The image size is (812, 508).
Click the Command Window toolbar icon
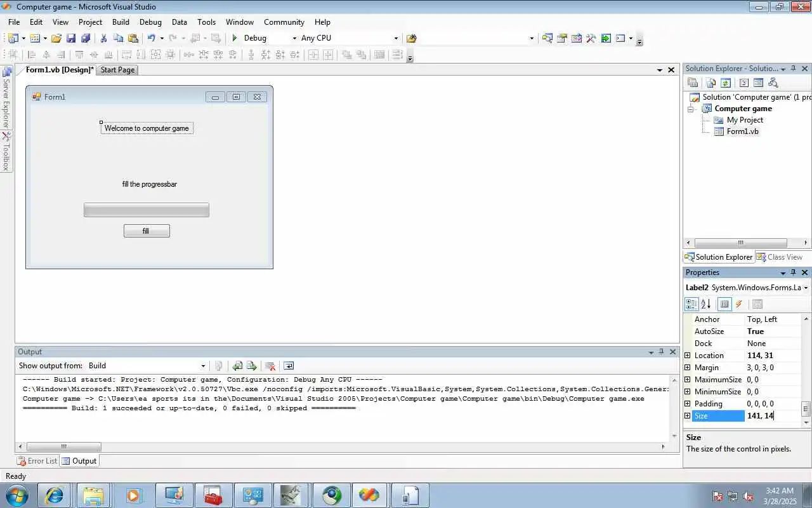click(620, 38)
